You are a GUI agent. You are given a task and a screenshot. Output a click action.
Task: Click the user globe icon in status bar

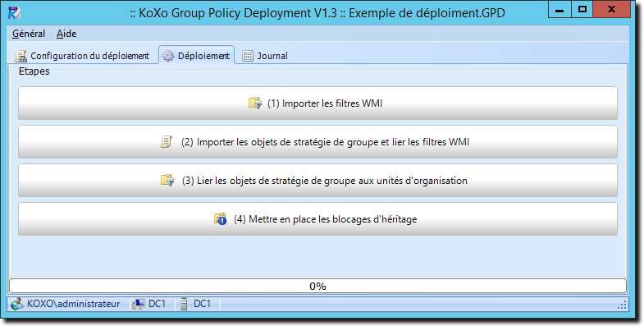(x=17, y=304)
